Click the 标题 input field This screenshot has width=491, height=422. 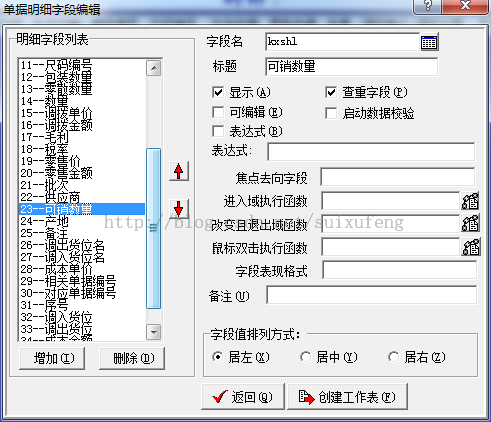coord(352,67)
